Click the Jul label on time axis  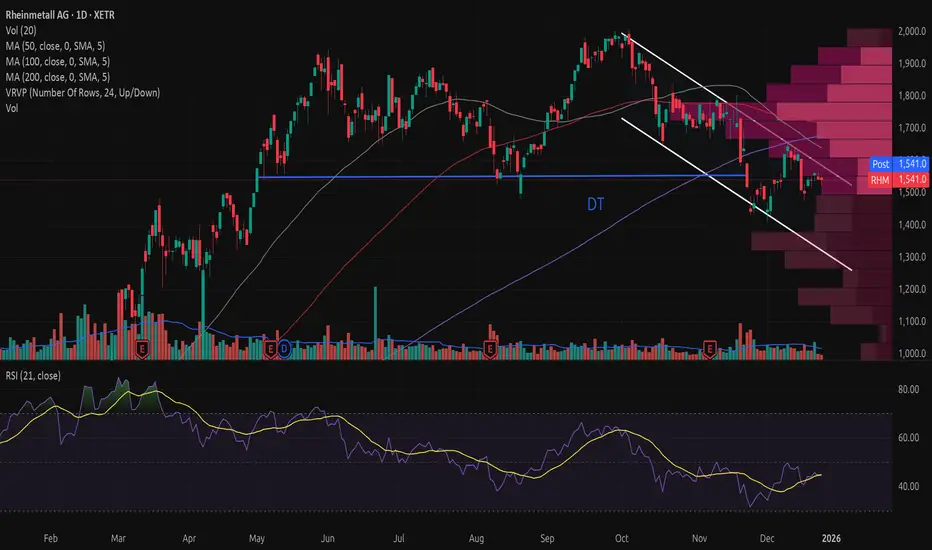point(399,538)
